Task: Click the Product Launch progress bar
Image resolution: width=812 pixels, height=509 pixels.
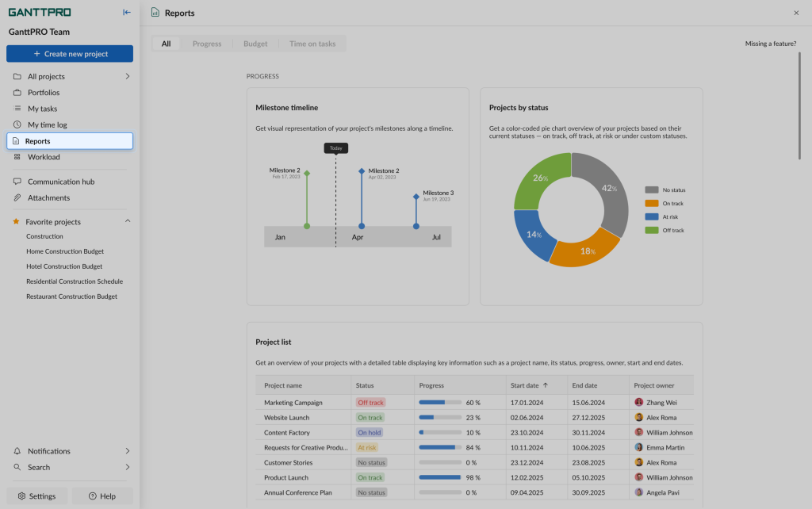Action: (438, 477)
